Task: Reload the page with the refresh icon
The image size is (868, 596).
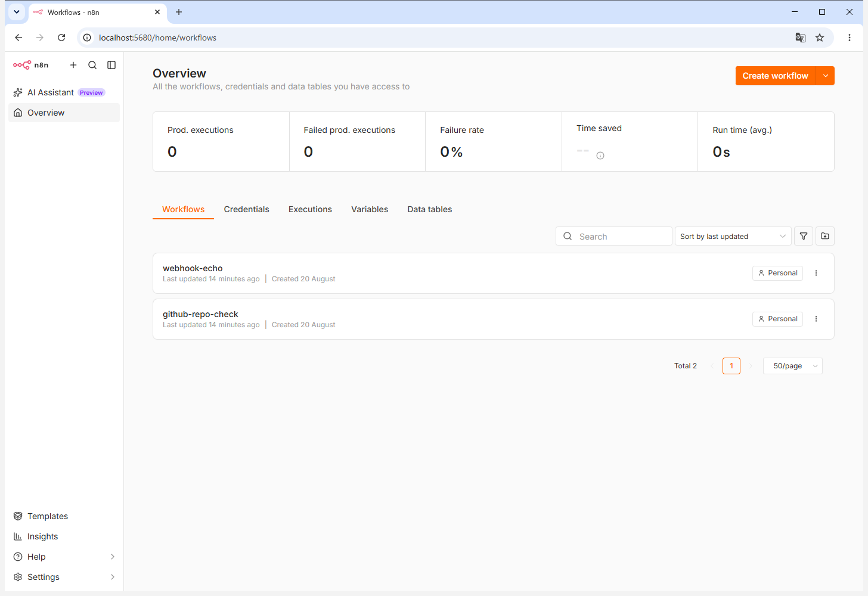Action: (61, 38)
